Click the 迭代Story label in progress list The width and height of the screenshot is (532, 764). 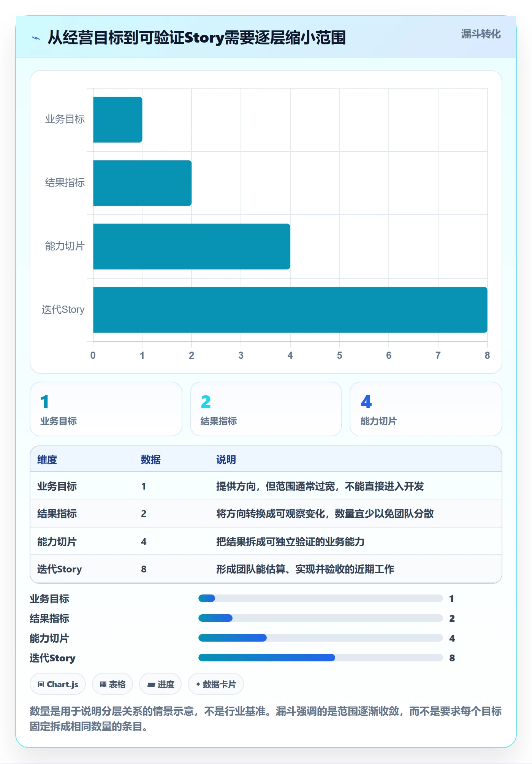(53, 658)
